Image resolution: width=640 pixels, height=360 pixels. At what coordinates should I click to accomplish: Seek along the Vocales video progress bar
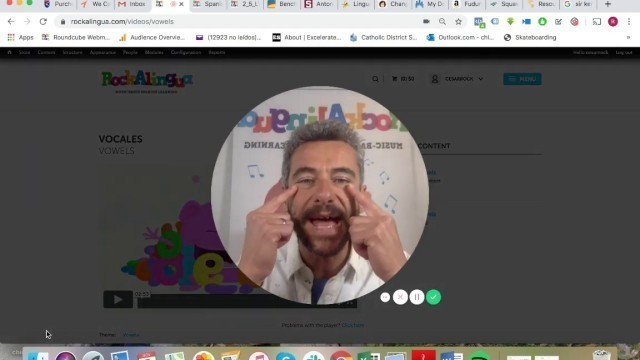pyautogui.click(x=247, y=302)
